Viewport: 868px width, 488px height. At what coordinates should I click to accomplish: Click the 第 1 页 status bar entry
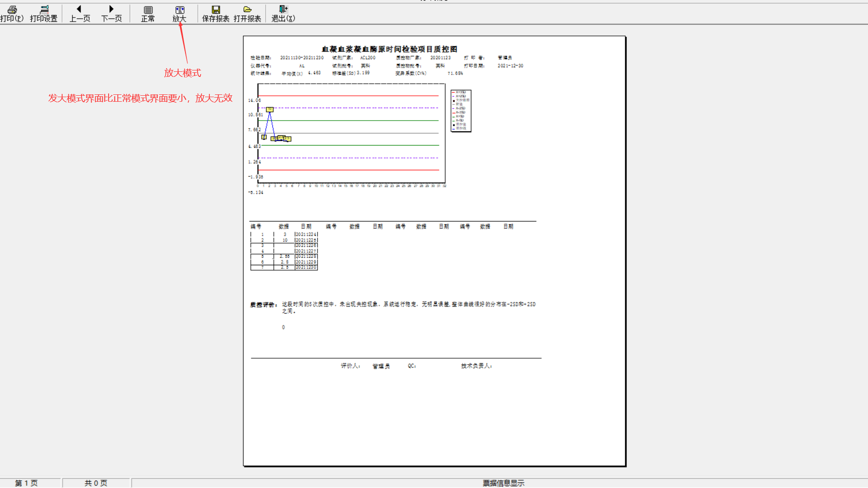tap(26, 483)
